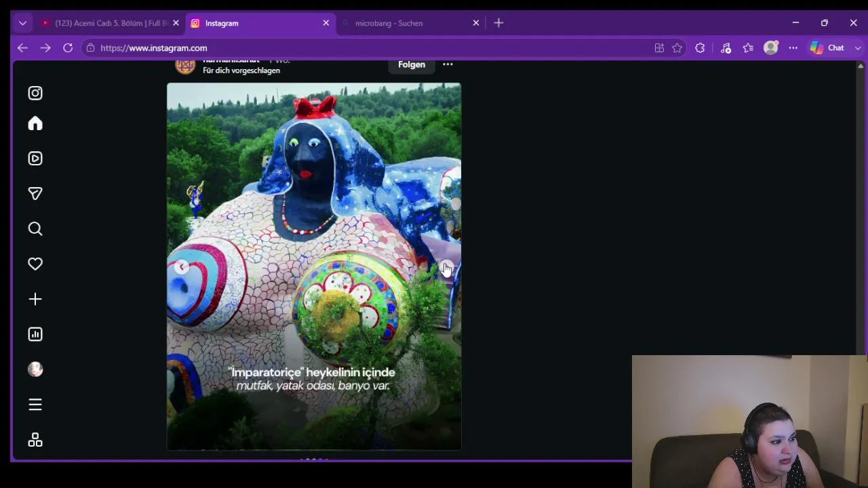Open browser extensions menu
868x488 pixels.
pyautogui.click(x=700, y=48)
